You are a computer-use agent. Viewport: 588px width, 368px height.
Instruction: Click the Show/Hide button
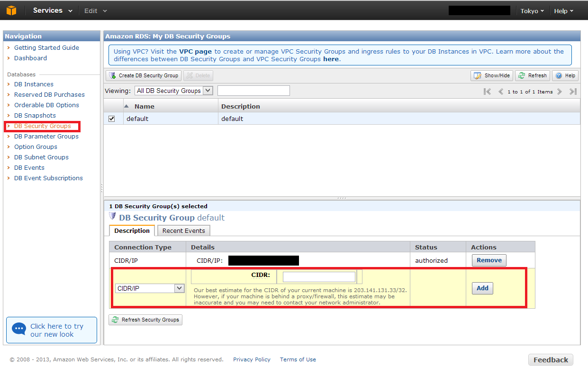[492, 75]
